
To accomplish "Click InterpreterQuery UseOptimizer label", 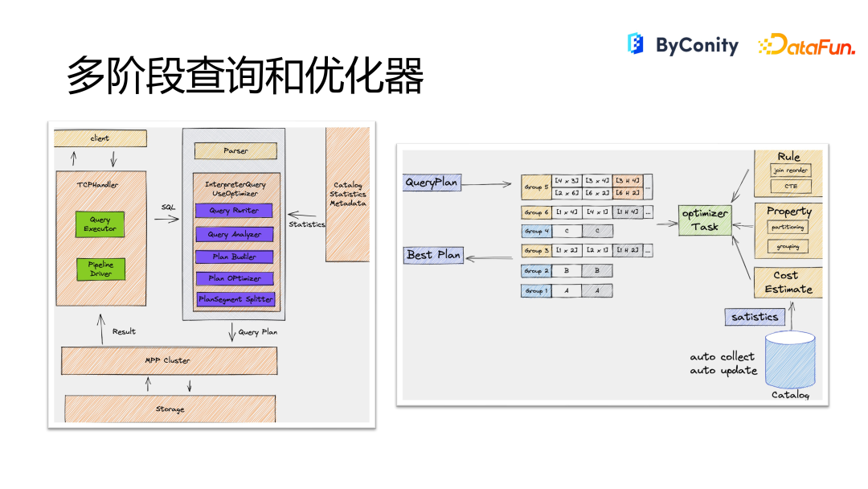I will click(235, 189).
